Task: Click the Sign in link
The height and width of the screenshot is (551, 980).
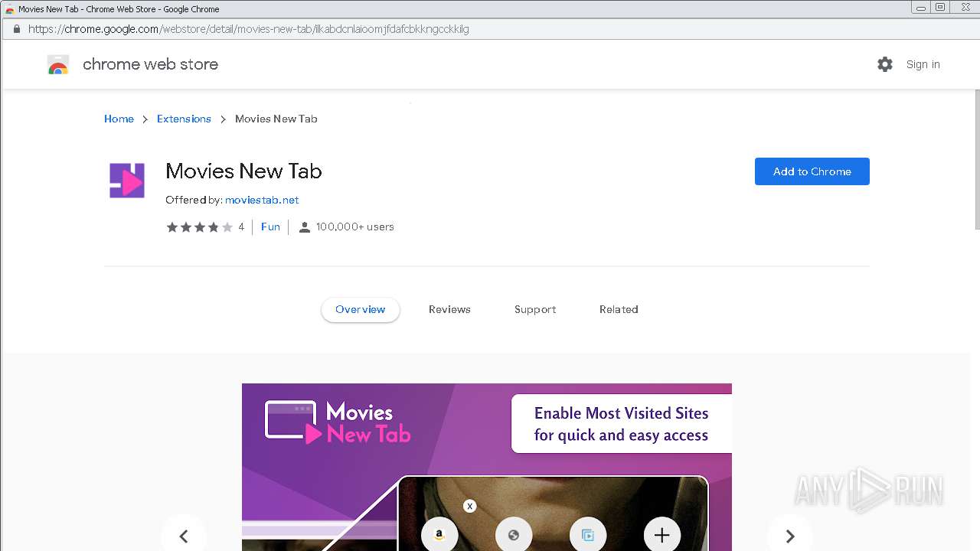Action: tap(923, 64)
